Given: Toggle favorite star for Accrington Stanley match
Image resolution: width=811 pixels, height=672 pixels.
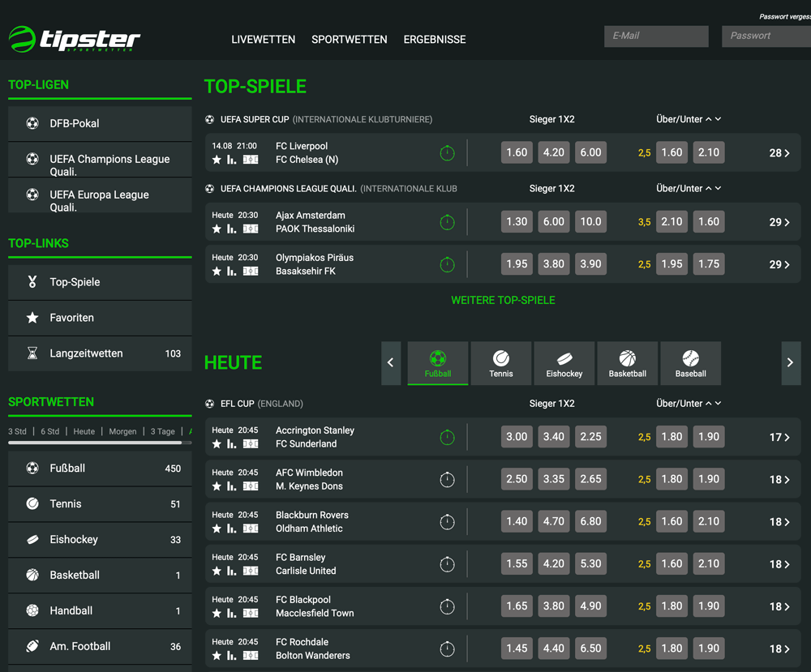Looking at the screenshot, I should (217, 444).
